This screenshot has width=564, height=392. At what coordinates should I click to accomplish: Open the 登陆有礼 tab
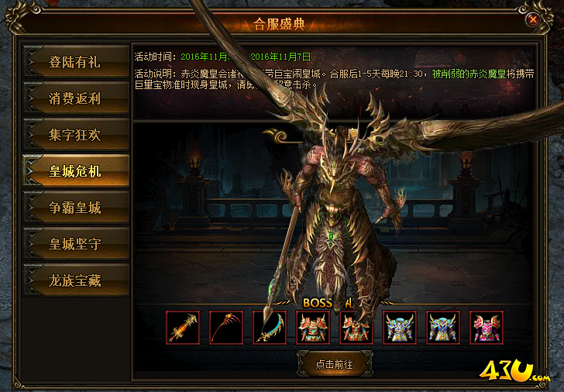pyautogui.click(x=76, y=61)
